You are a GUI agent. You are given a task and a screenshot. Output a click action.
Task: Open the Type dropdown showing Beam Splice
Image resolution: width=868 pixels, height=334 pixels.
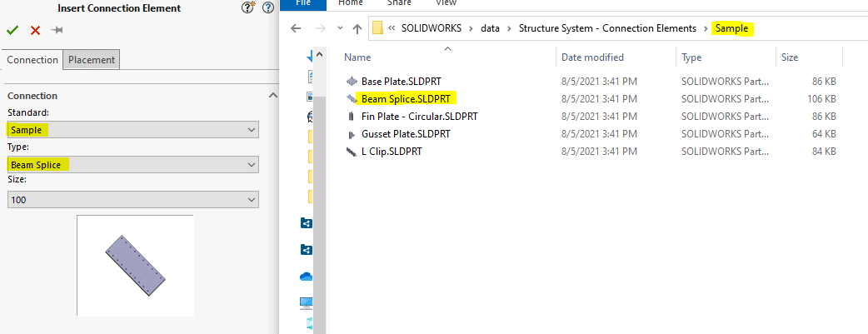point(132,165)
